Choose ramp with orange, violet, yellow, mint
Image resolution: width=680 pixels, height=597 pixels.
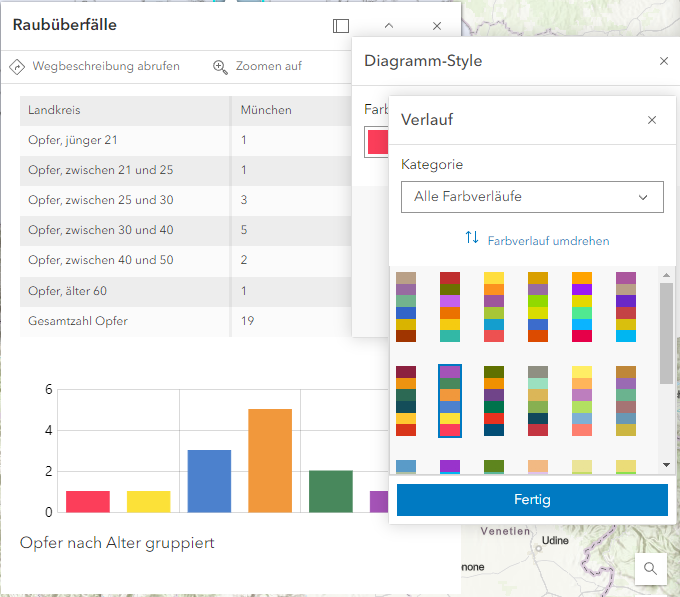(582, 307)
